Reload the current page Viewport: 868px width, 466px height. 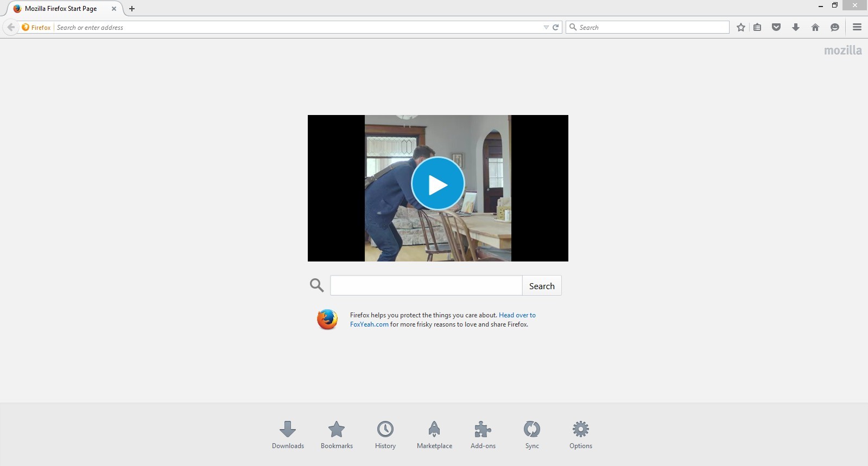click(x=556, y=27)
